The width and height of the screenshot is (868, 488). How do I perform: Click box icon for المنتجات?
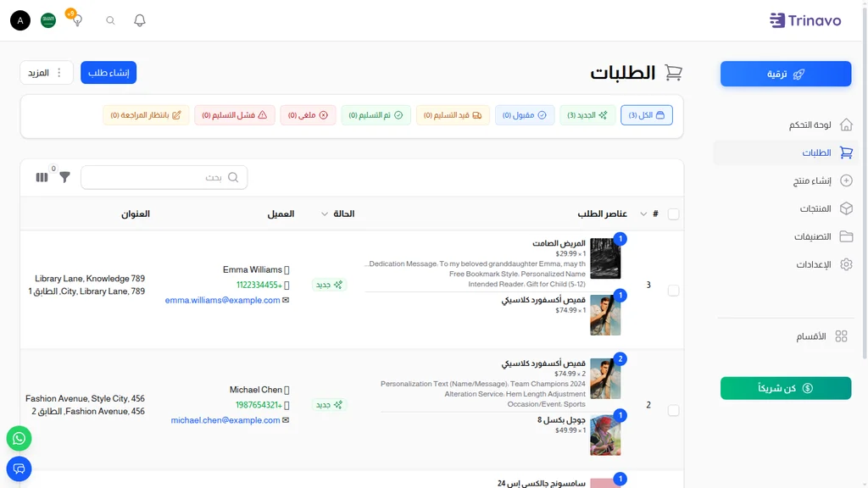(x=846, y=208)
